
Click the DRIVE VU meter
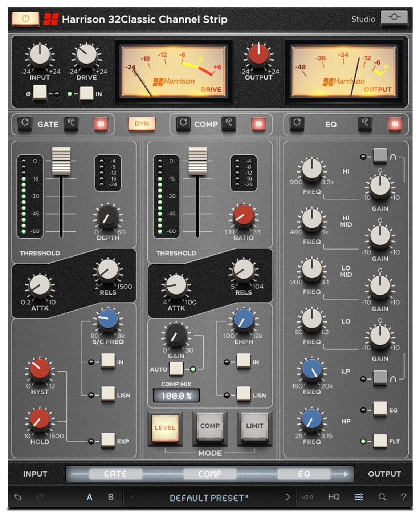click(174, 71)
